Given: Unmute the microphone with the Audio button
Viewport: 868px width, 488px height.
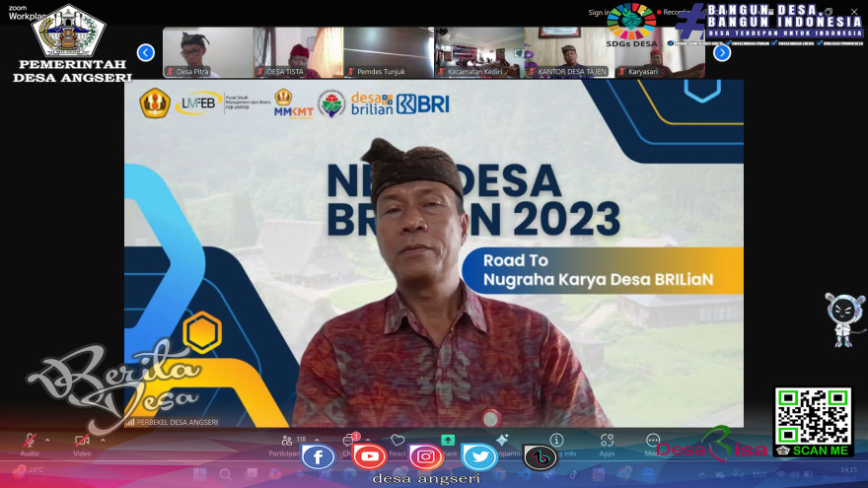Looking at the screenshot, I should tap(30, 445).
